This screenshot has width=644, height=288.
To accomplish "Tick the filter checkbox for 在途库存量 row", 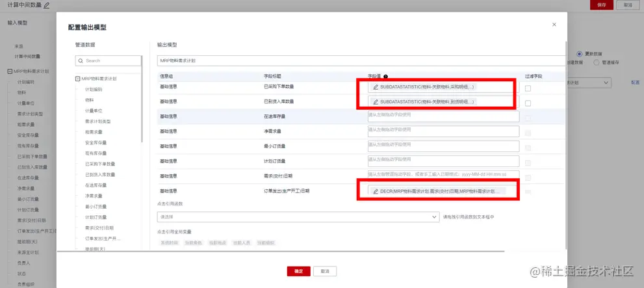I will (528, 118).
